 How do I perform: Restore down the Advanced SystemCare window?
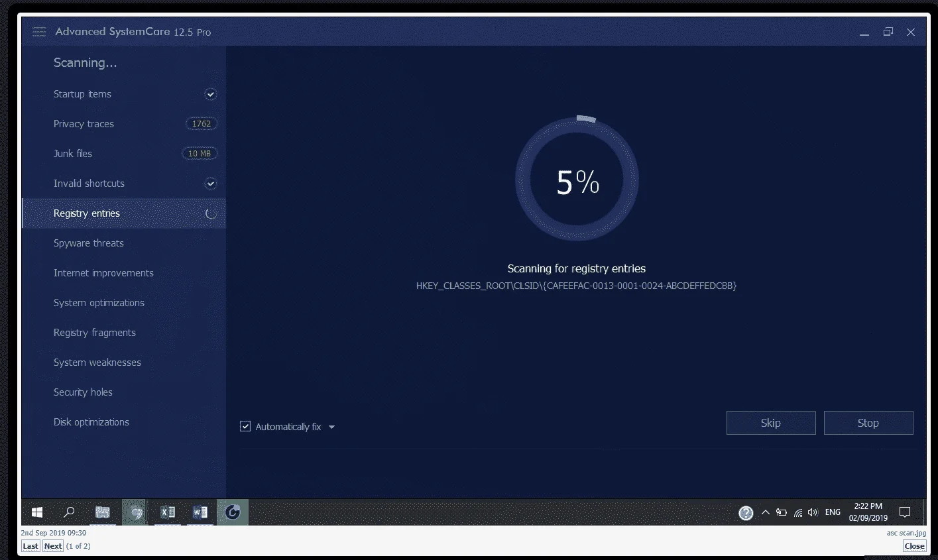[x=888, y=32]
